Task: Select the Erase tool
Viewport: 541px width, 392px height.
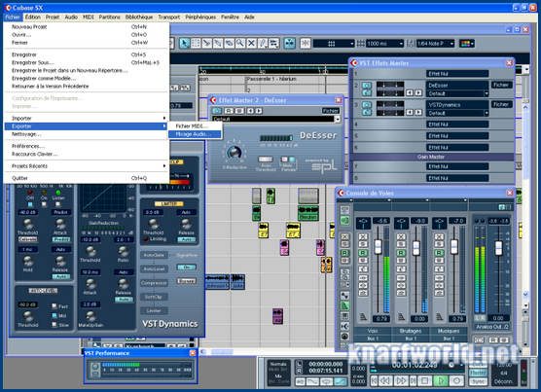Action: [229, 44]
